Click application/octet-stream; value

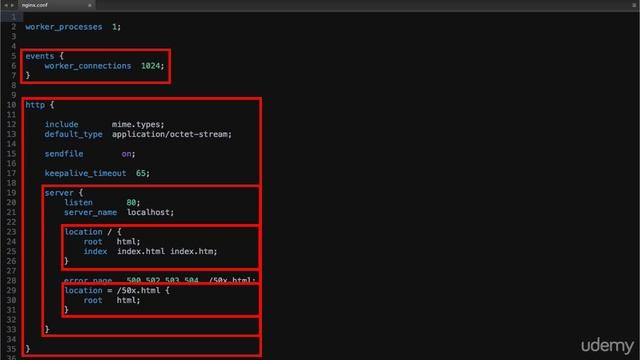(x=172, y=134)
